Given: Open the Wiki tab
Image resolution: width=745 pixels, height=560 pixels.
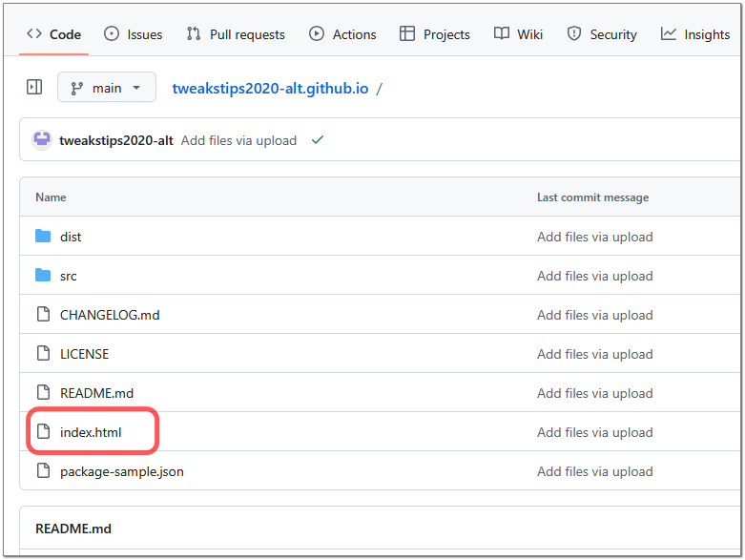Looking at the screenshot, I should (518, 34).
